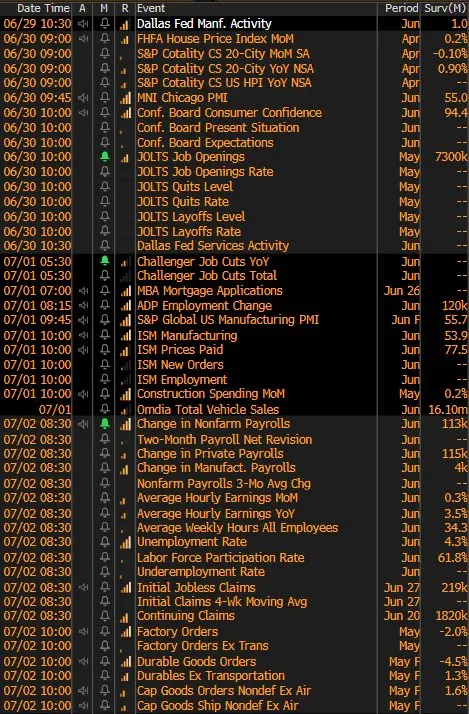Click the speaker icon for MNI Chicago PMI
Viewport: 469px width, 714px height.
tap(83, 98)
